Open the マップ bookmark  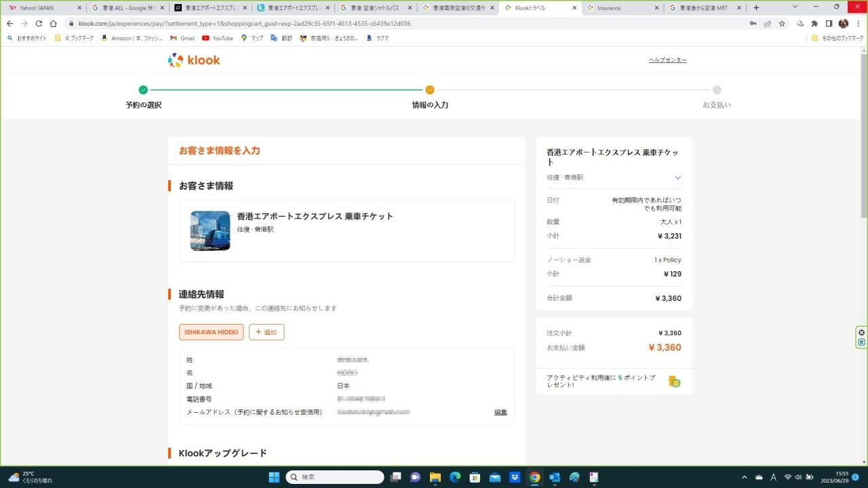click(252, 38)
